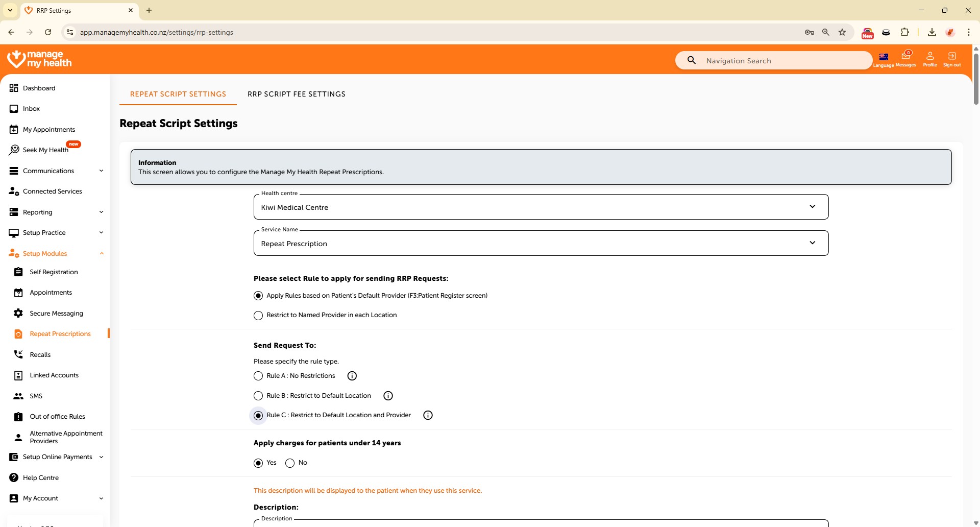Viewport: 980px width, 527px height.
Task: Choose Rule A: No Restrictions
Action: click(258, 376)
